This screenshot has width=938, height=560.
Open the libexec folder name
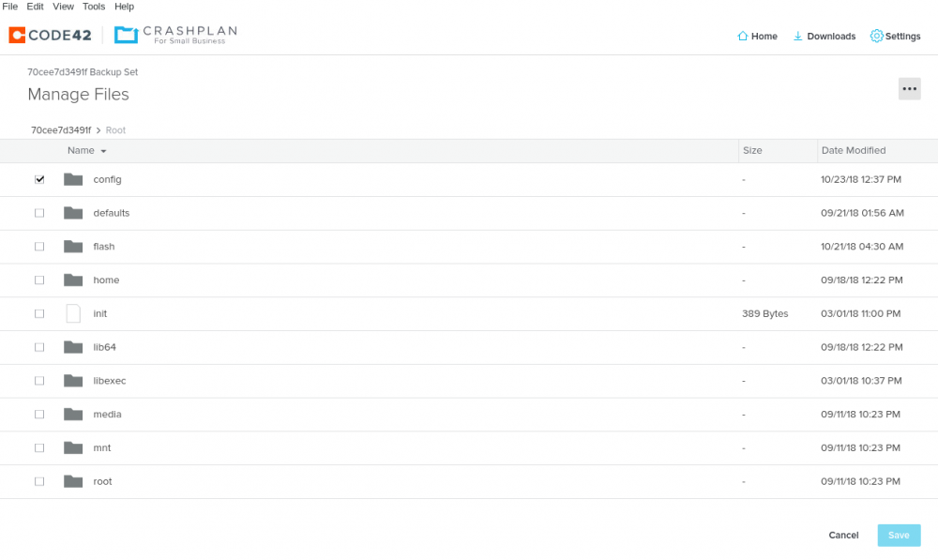click(x=110, y=381)
